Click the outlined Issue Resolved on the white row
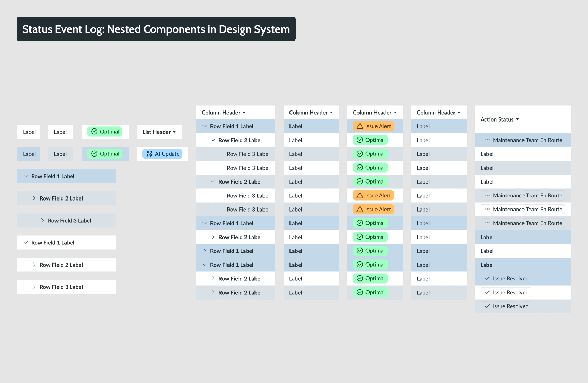Image resolution: width=588 pixels, height=383 pixels. [x=506, y=292]
